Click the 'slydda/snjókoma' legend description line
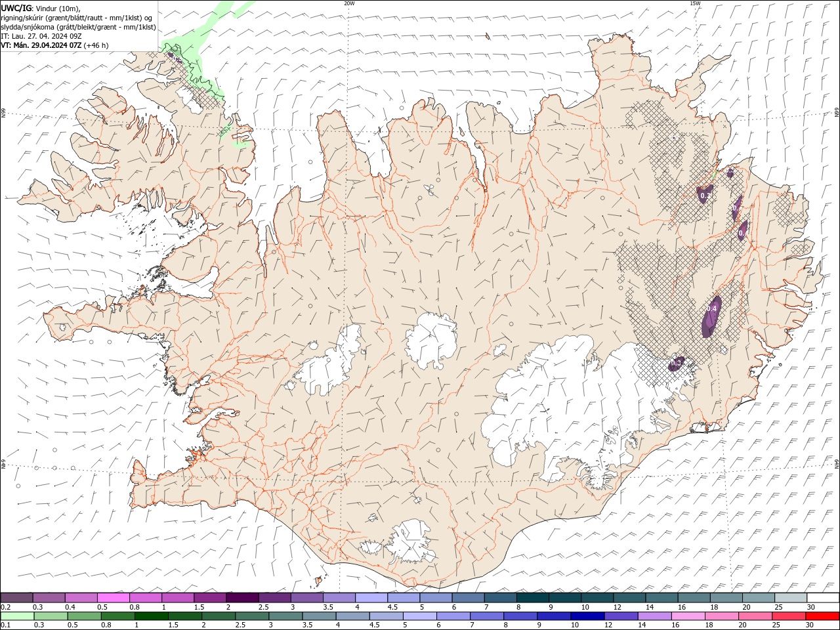The height and width of the screenshot is (630, 840). 79,27
